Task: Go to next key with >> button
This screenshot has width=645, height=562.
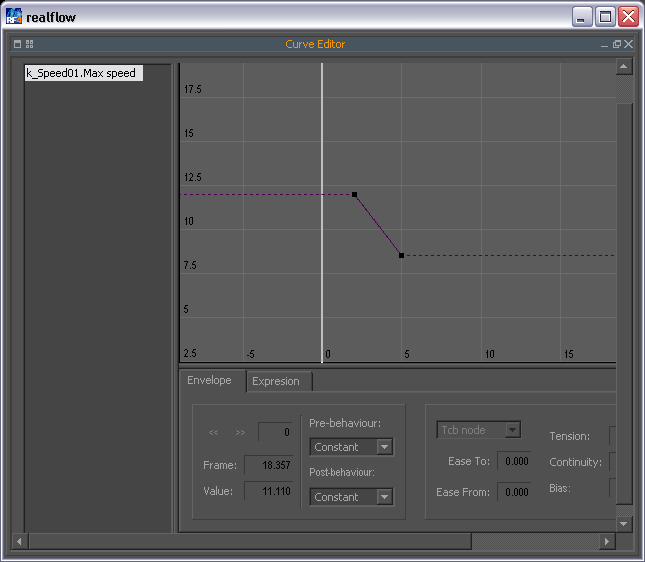Action: coord(240,433)
